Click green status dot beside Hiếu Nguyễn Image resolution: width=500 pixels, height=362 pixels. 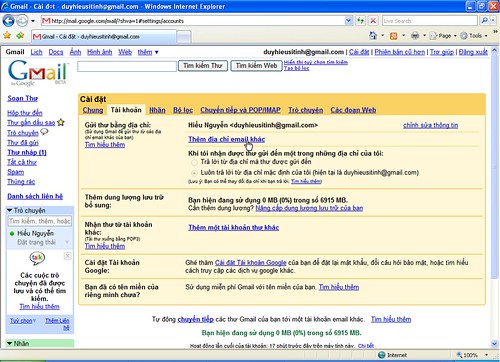[12, 233]
